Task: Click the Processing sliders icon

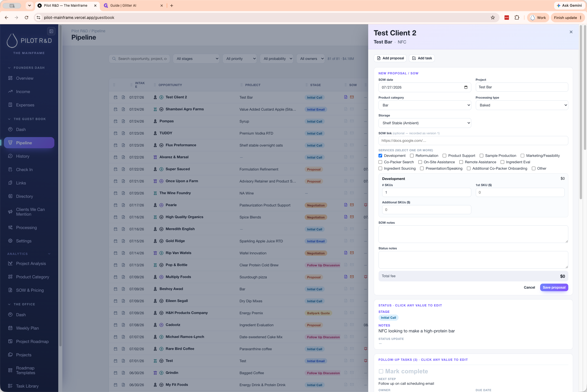Action: [10, 227]
